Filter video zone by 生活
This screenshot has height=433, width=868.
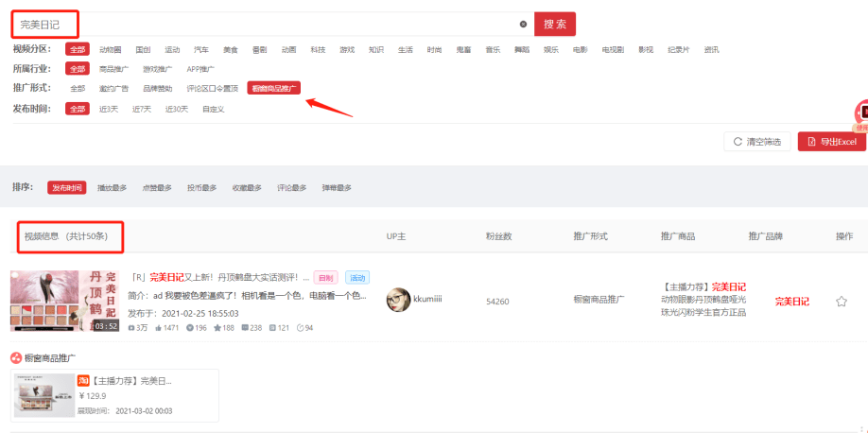click(x=406, y=49)
